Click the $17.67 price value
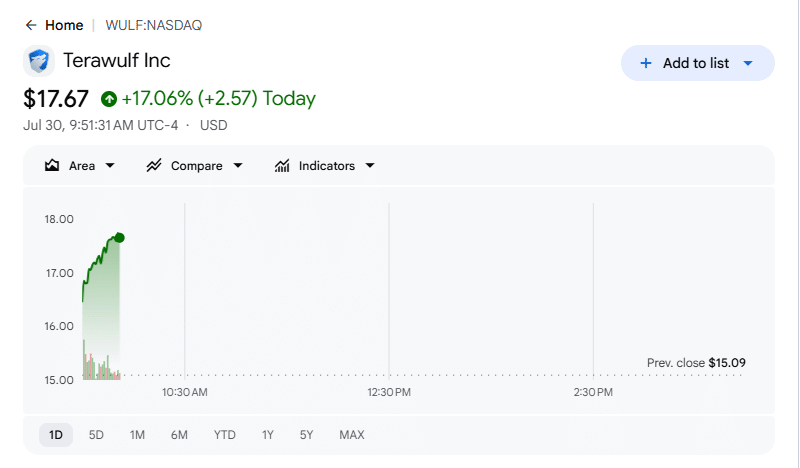800x468 pixels. (56, 98)
